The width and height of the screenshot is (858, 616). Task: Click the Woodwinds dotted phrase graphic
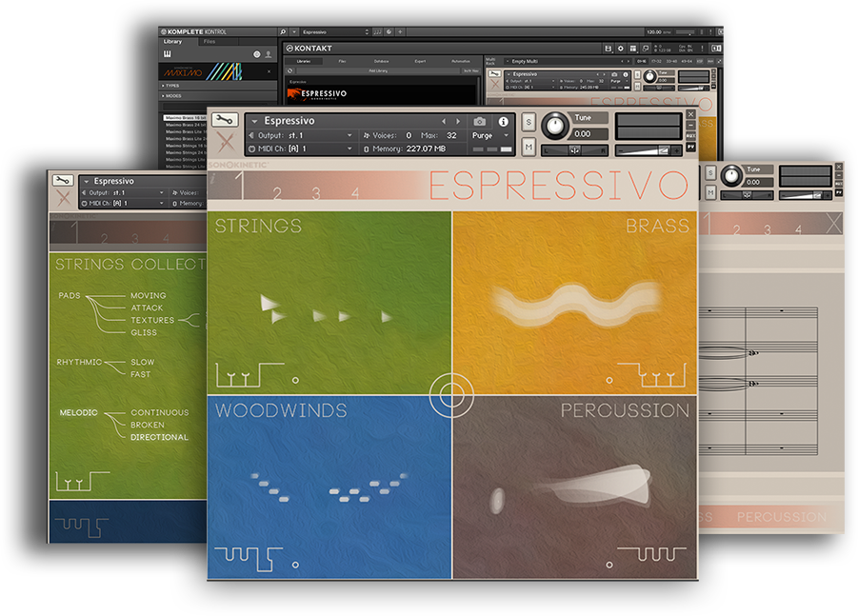click(x=329, y=486)
